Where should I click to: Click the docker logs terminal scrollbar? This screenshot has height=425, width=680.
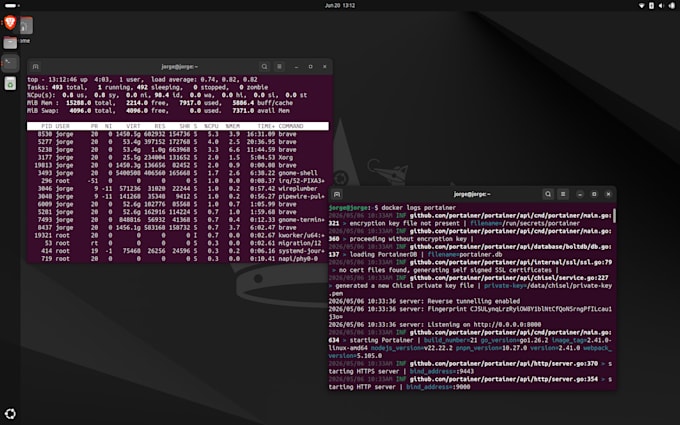tap(614, 216)
